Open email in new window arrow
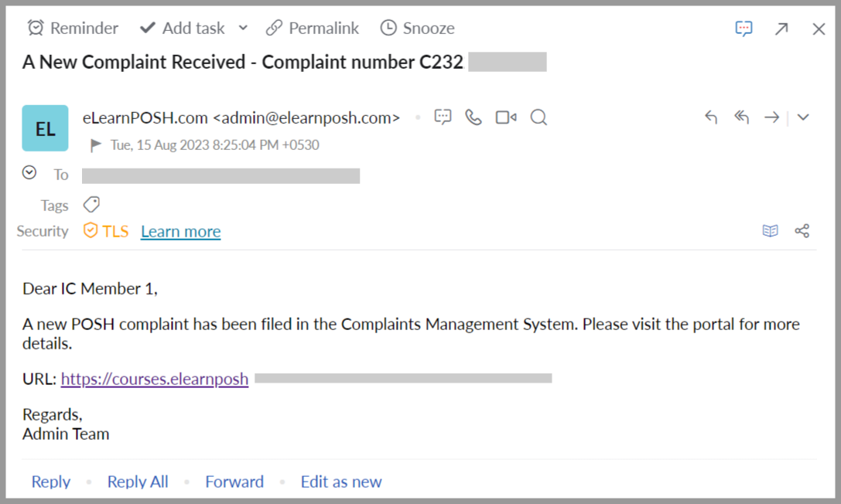841x504 pixels. [781, 29]
